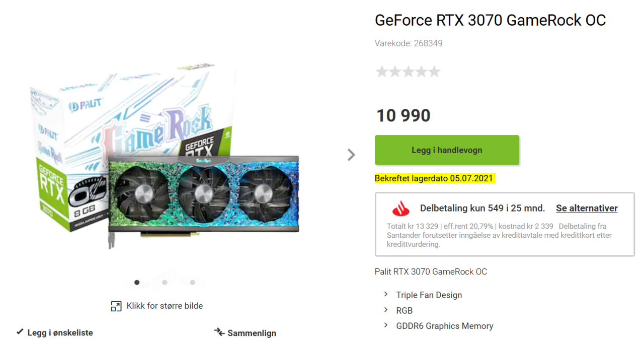Expand the Triple Fan Design chevron
644x341 pixels.
[x=386, y=294]
